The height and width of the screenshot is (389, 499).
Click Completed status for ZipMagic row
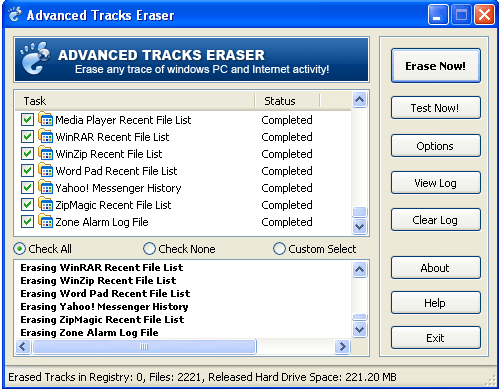point(287,205)
